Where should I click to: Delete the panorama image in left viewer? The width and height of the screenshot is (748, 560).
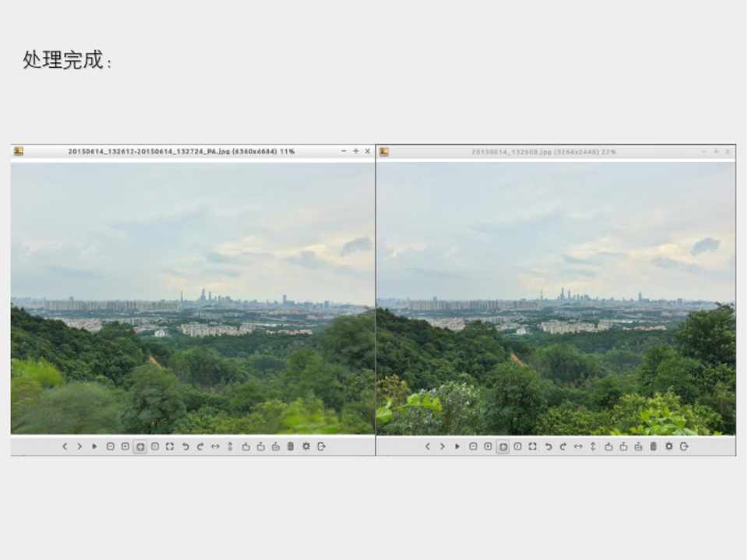click(291, 446)
